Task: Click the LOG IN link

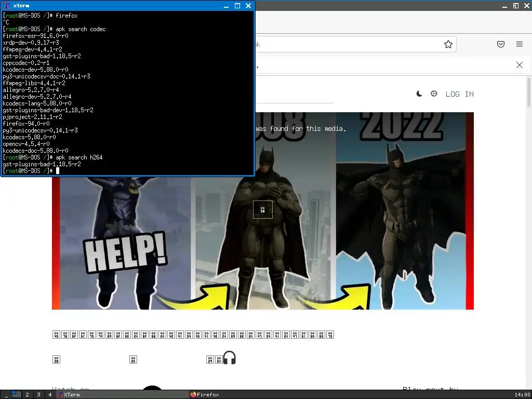Action: (x=460, y=94)
